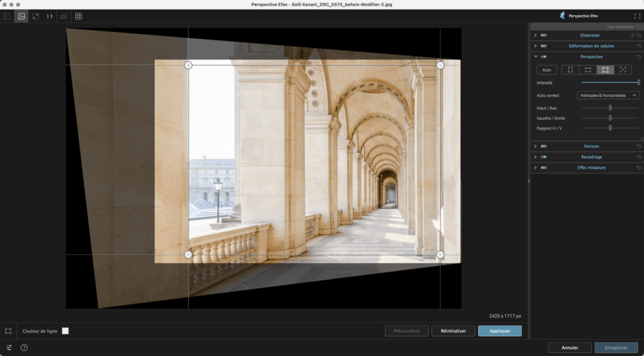Click the top-left perspective control point
Screen dimensions: 644x356
pyautogui.click(x=188, y=65)
